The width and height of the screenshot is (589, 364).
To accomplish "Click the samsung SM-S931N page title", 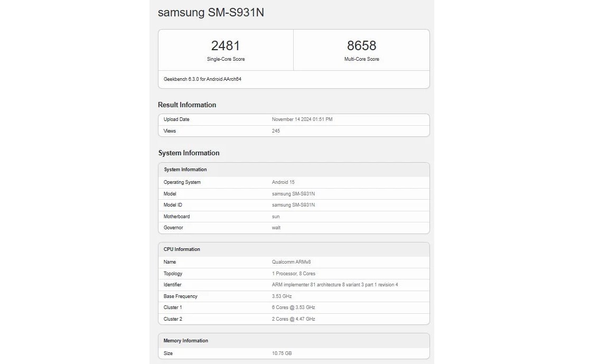I will coord(211,12).
